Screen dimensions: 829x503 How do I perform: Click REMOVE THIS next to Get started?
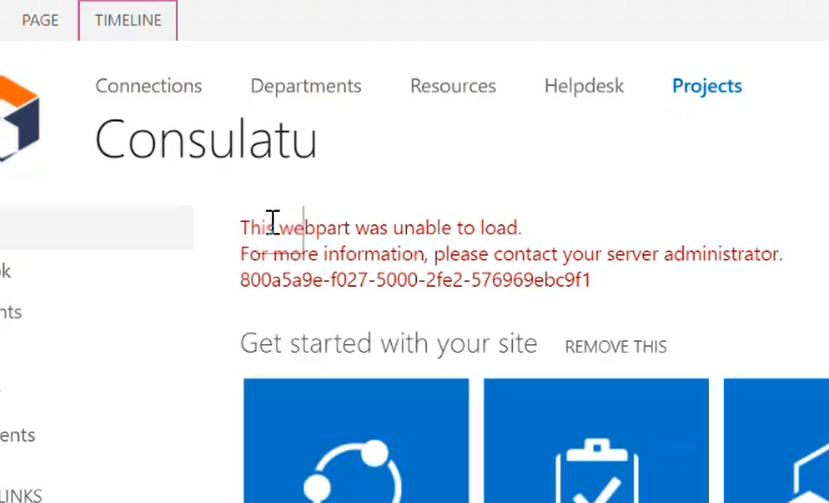(615, 347)
